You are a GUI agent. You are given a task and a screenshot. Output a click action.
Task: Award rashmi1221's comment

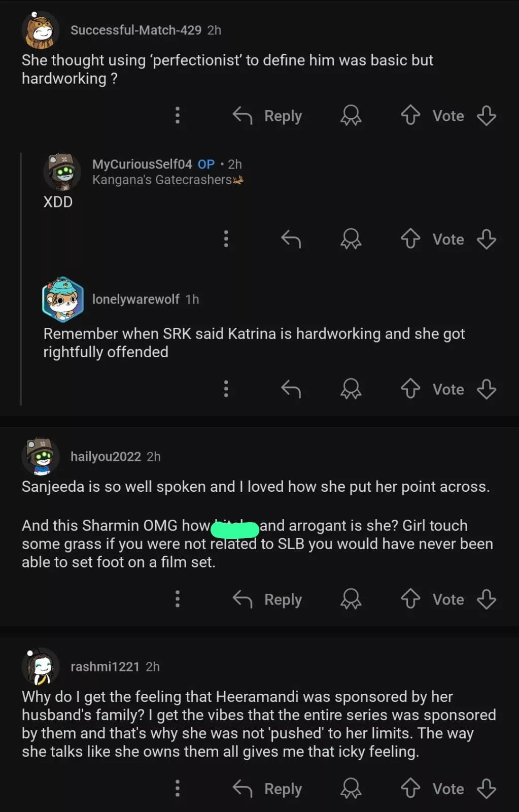351,788
